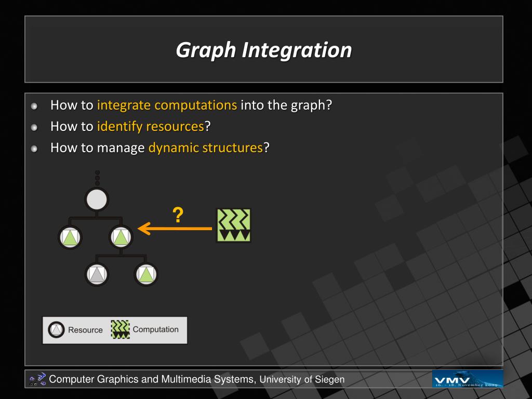532x399 pixels.
Task: Click the dotted continuation above root node
Action: (x=97, y=178)
